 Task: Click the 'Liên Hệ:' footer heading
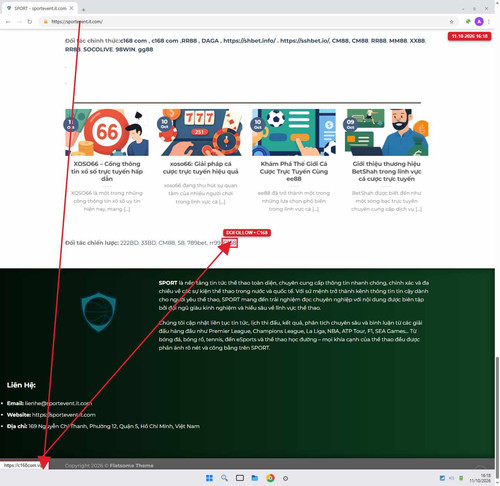[x=21, y=385]
